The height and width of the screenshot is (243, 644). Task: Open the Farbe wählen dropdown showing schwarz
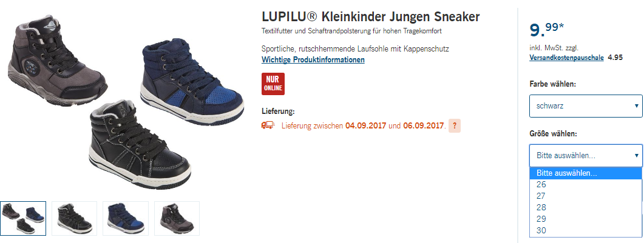pos(586,106)
